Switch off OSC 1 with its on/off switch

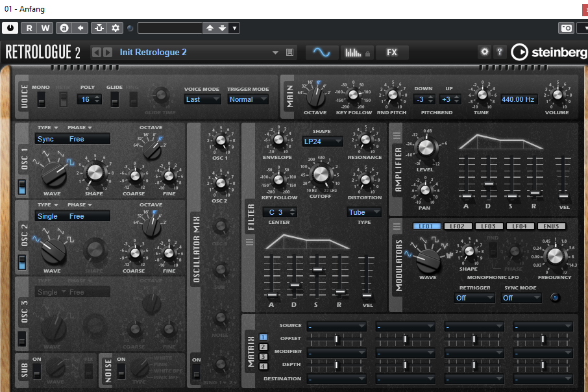tap(22, 187)
